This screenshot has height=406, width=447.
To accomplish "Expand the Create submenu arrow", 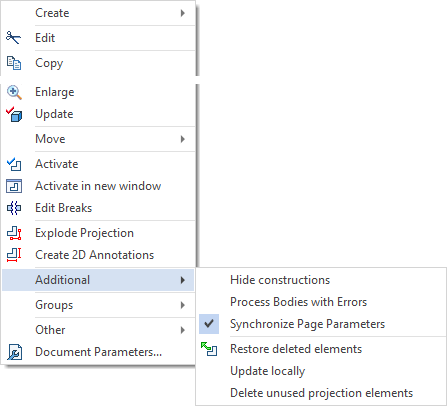I will pos(182,13).
